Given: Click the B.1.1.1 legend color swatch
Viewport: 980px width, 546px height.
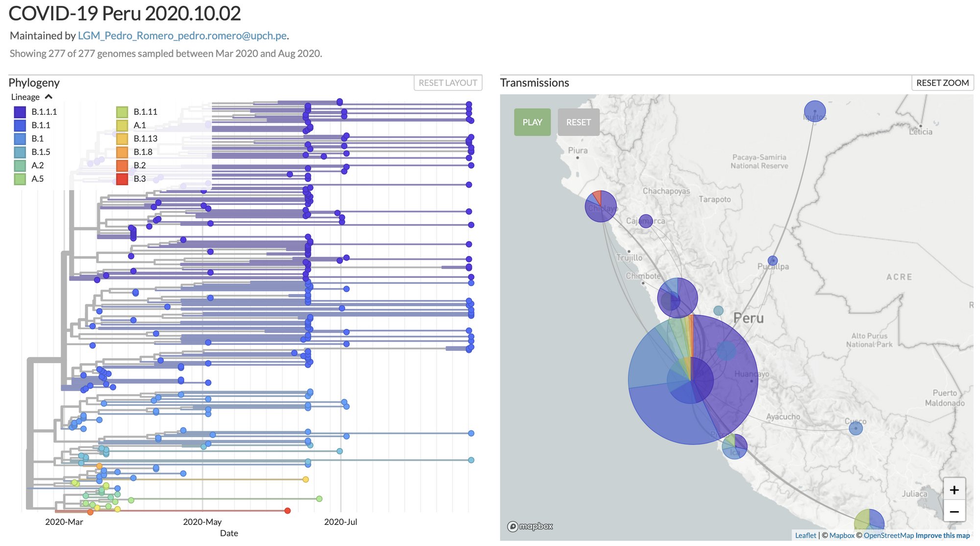Looking at the screenshot, I should 20,112.
